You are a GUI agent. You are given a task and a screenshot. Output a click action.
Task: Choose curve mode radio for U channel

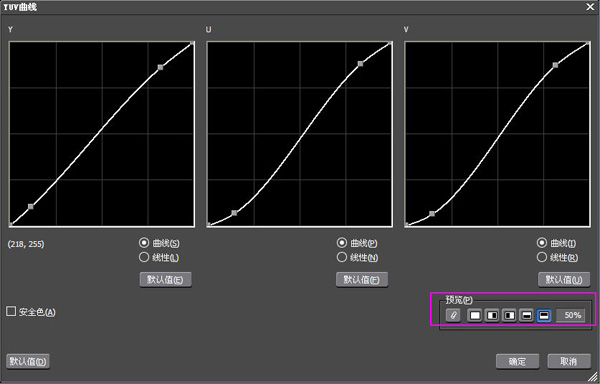[x=342, y=243]
